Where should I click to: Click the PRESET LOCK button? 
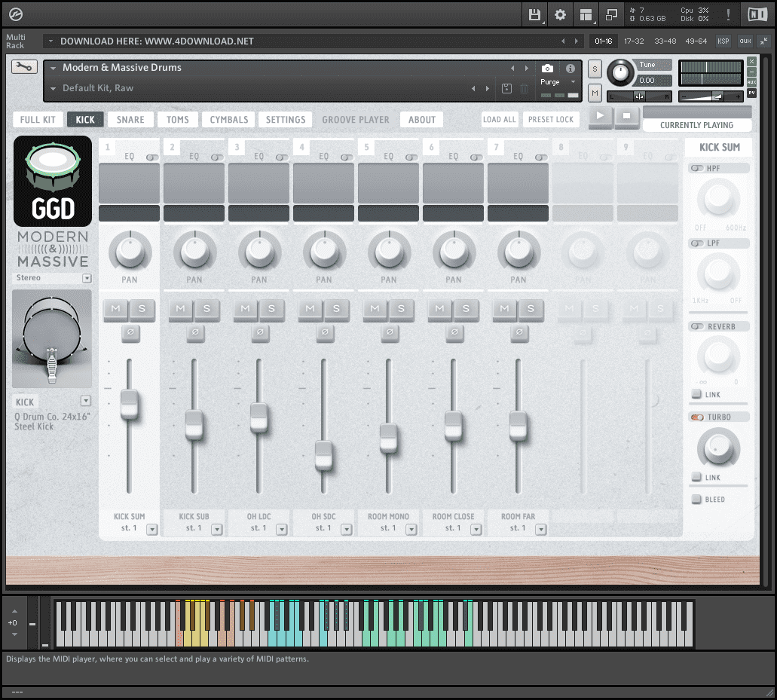(x=551, y=119)
